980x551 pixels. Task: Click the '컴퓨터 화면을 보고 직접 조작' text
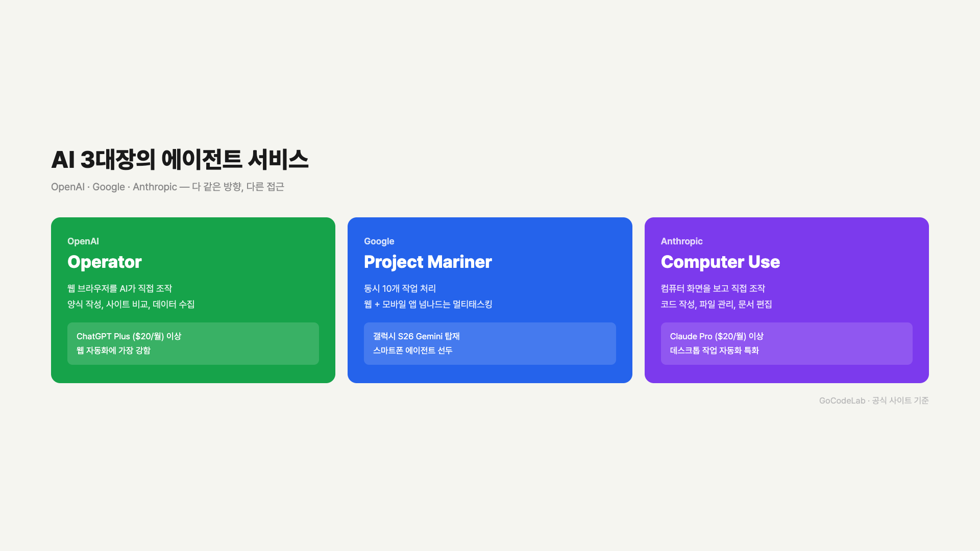point(714,288)
